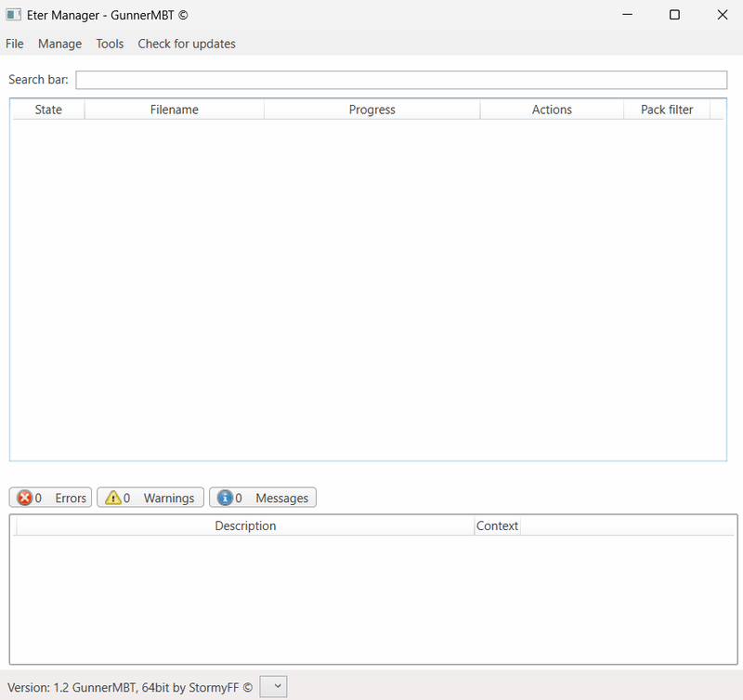Screen dimensions: 743x700
Task: Open the Manage menu
Action: pyautogui.click(x=59, y=44)
